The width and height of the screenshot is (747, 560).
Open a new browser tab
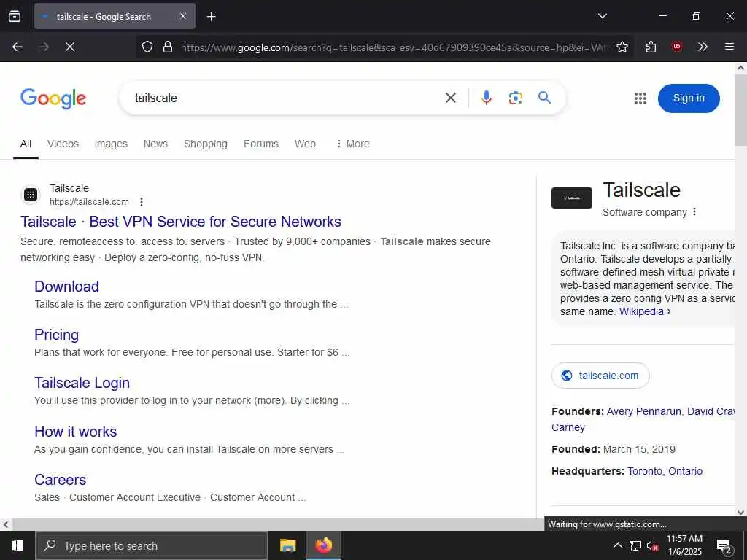click(212, 17)
